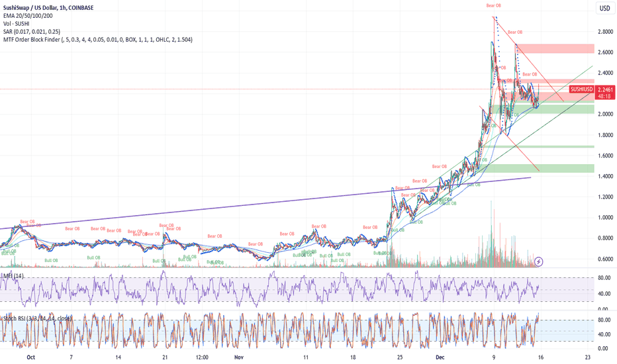This screenshot has height=364, width=617.
Task: Click the Dec date on time axis
Action: pyautogui.click(x=440, y=357)
